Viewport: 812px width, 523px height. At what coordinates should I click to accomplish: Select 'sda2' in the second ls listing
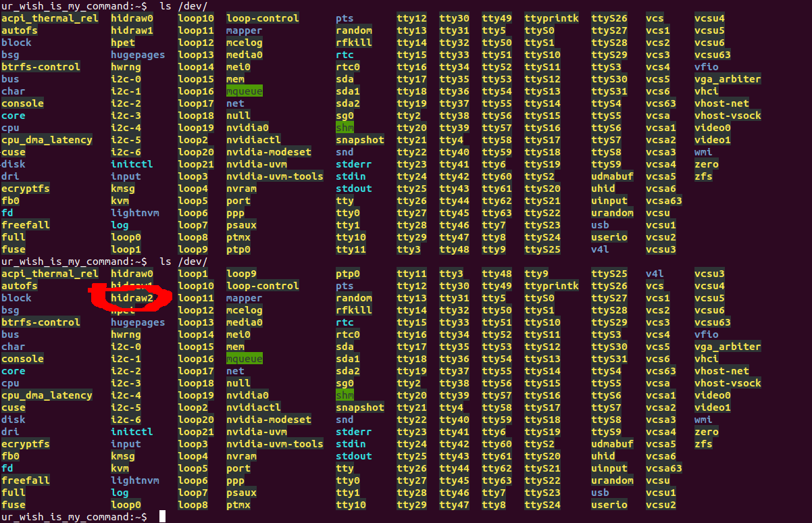coord(348,371)
